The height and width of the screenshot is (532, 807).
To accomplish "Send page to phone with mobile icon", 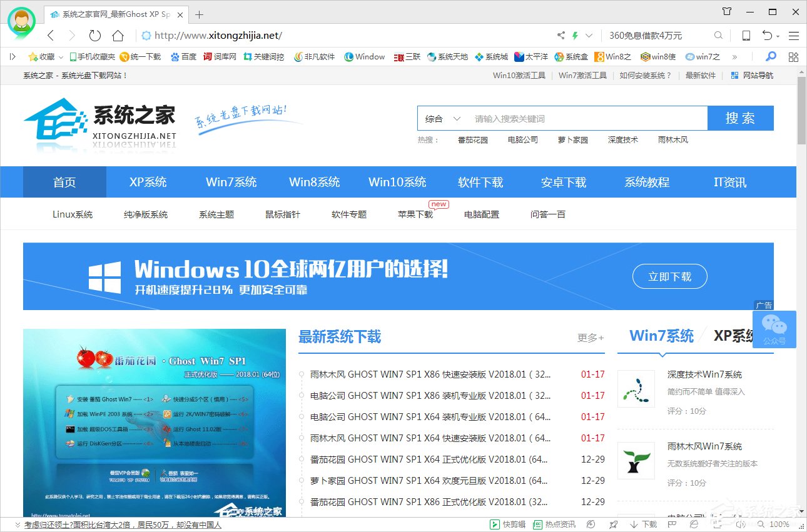I will click(x=746, y=36).
